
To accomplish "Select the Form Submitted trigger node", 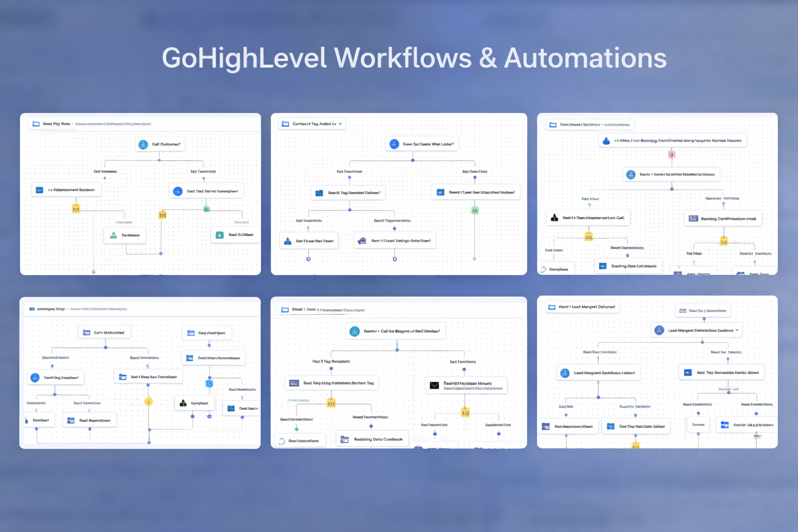I will point(104,332).
